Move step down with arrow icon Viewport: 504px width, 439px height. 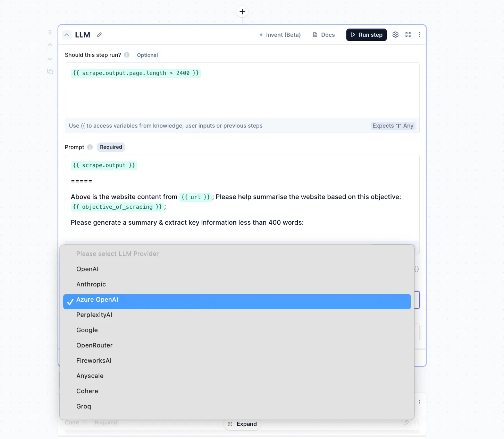pos(50,58)
